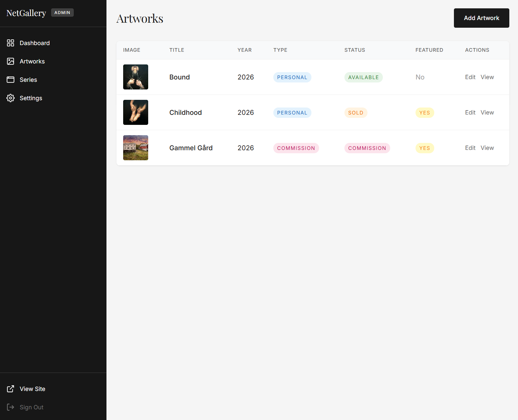The height and width of the screenshot is (420, 518).
Task: Click the NetGallery logo text
Action: (x=26, y=13)
